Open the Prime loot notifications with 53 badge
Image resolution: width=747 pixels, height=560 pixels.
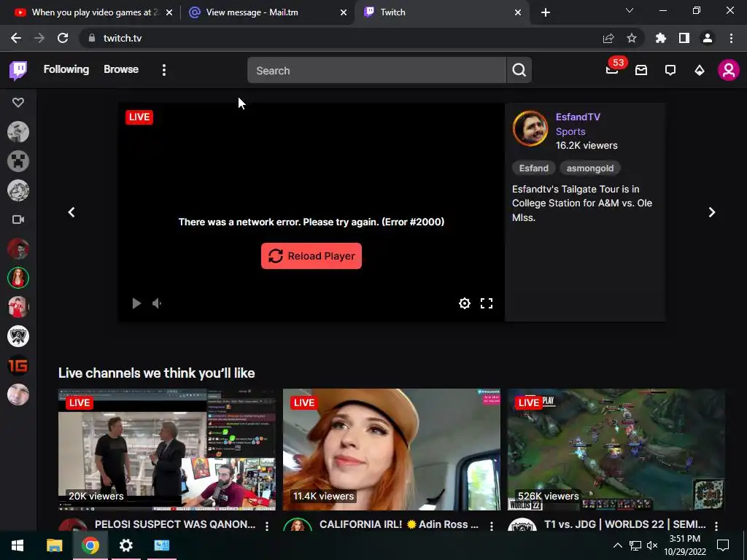[612, 70]
